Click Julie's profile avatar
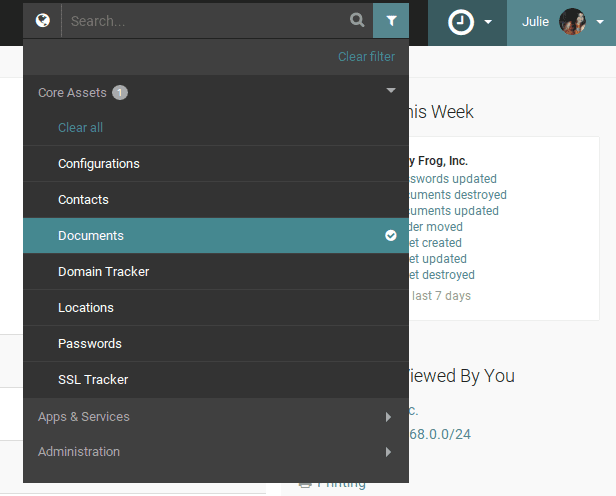 click(x=573, y=22)
